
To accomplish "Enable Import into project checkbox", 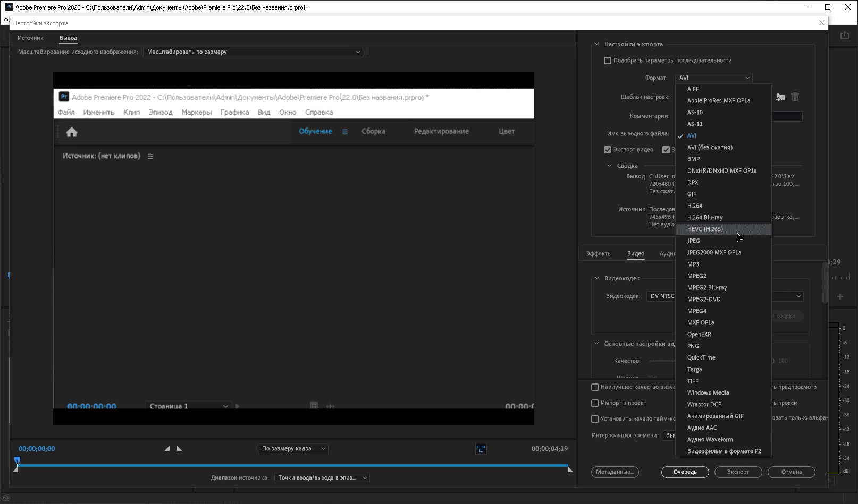I will (595, 403).
